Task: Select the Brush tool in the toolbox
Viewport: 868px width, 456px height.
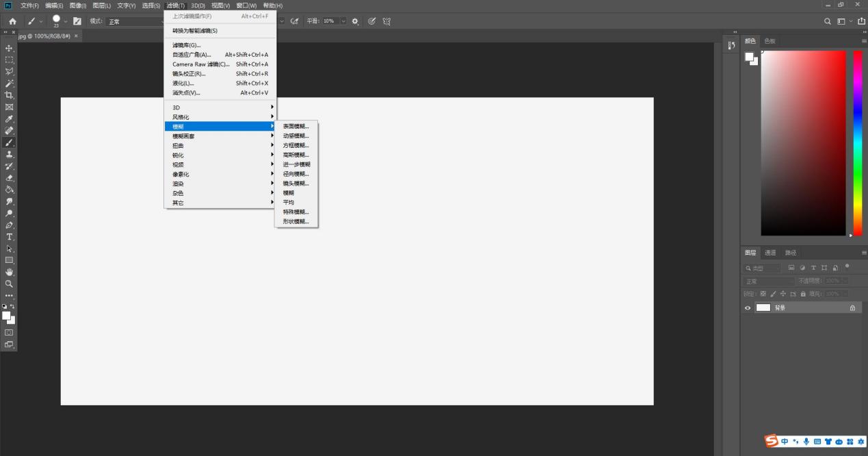Action: 10,142
